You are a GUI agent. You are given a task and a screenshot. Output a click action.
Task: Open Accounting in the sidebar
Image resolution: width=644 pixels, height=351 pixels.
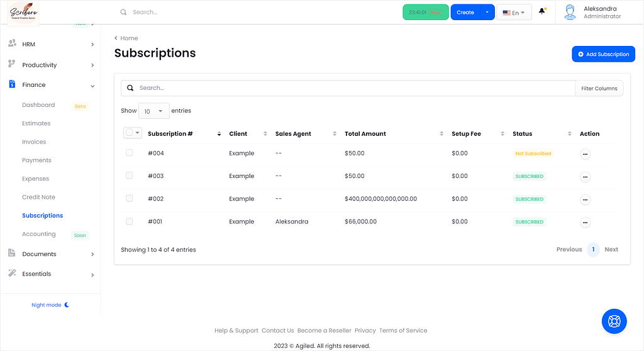click(x=38, y=234)
